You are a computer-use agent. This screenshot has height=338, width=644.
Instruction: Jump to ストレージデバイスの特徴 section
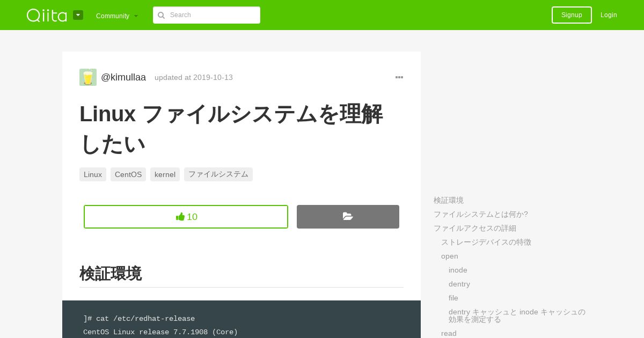pos(486,242)
